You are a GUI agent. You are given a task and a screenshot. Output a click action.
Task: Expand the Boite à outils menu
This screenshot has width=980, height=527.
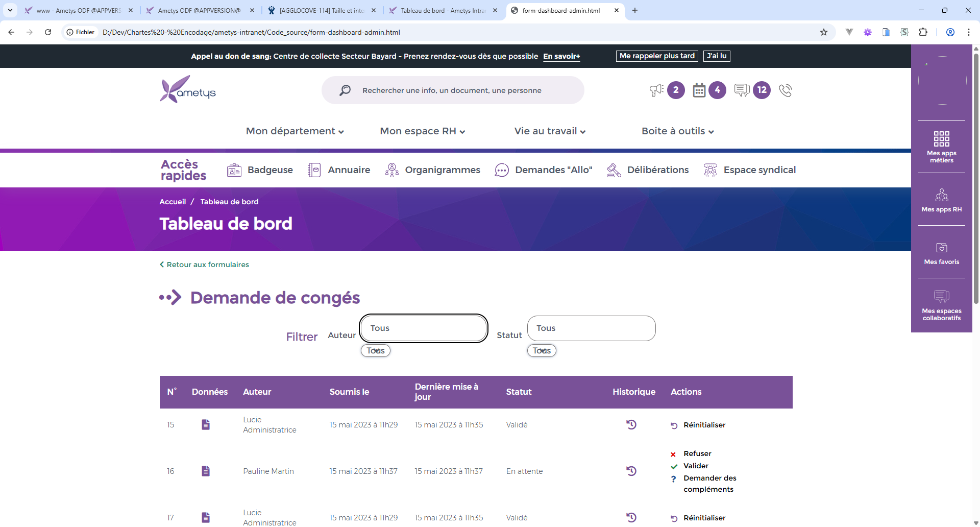[x=677, y=131]
